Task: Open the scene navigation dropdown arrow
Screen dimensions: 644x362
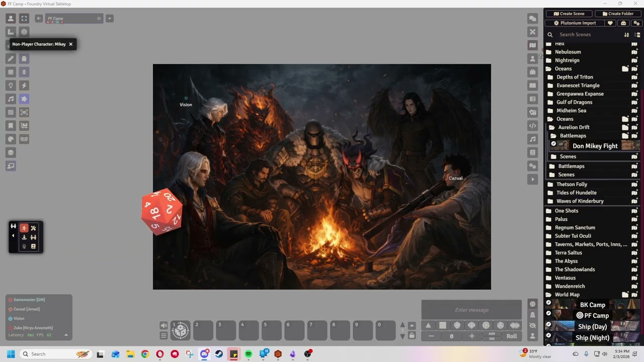Action: click(x=110, y=19)
